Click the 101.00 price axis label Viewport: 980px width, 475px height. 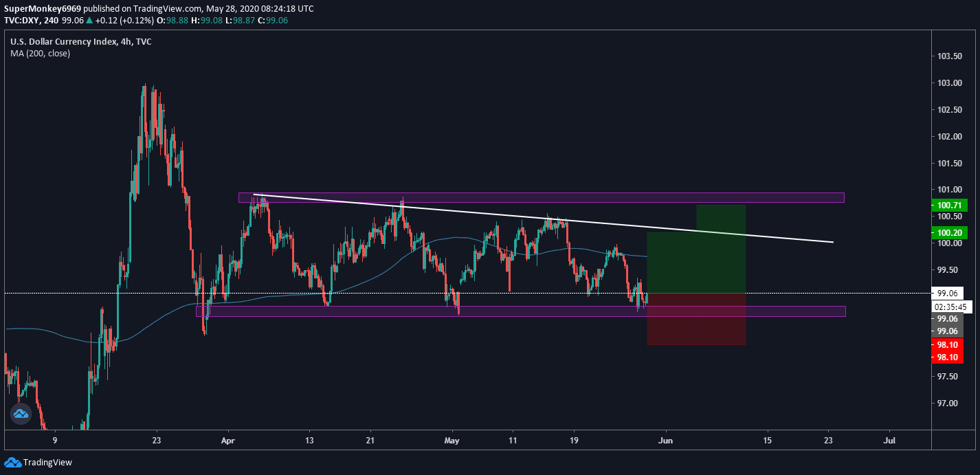tap(948, 190)
